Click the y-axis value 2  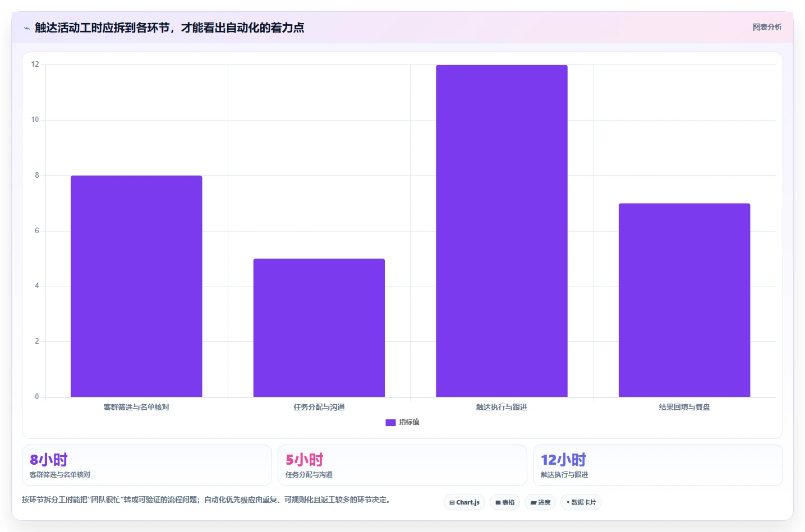37,341
